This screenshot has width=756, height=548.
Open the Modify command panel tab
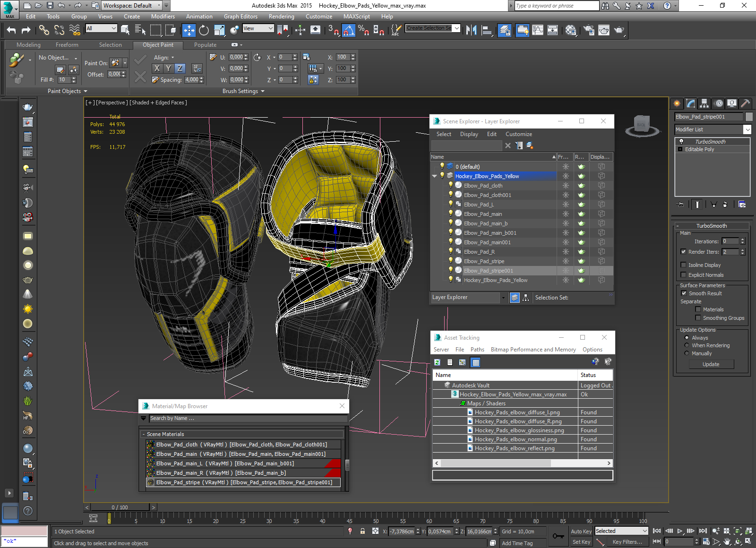(x=691, y=103)
